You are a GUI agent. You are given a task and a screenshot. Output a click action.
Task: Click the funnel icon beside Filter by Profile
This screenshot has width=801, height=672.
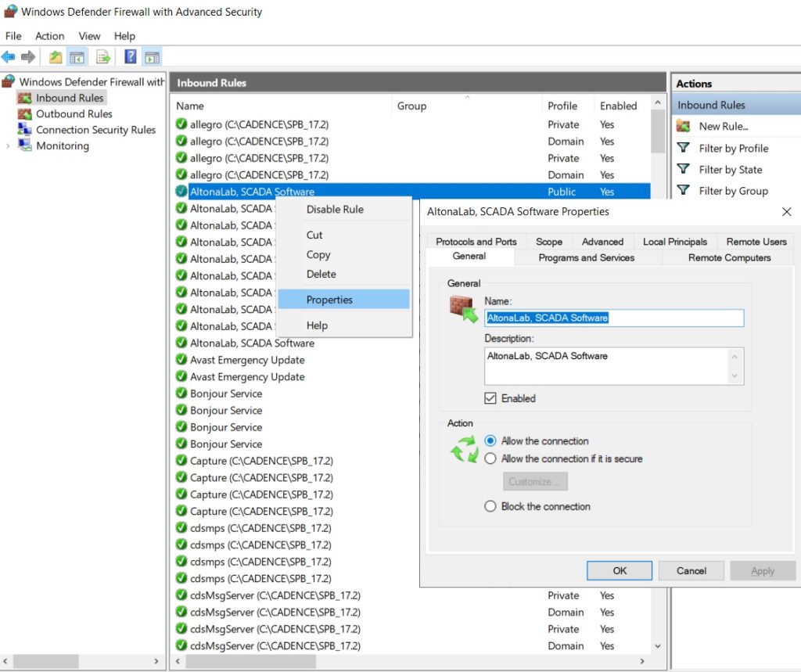pyautogui.click(x=683, y=148)
